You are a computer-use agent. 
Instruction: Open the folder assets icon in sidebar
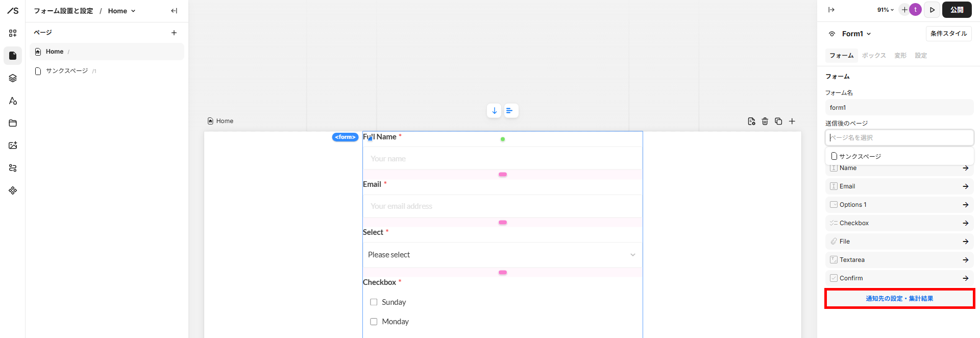[x=13, y=123]
